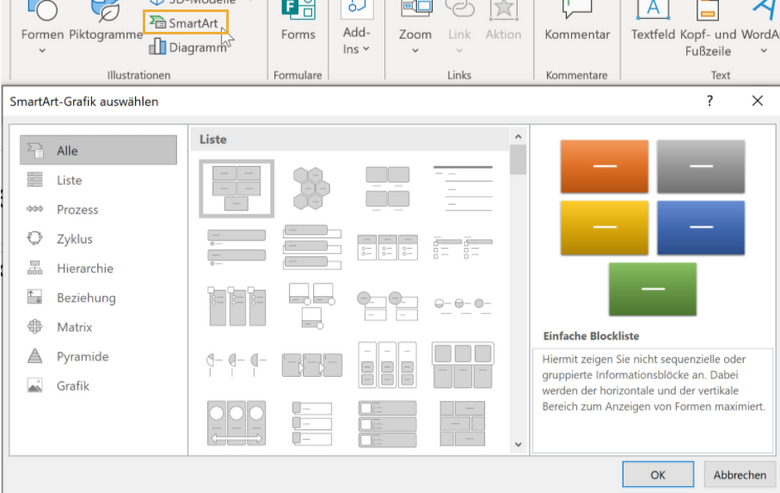Click the gray block in preview
The image size is (780, 493).
pyautogui.click(x=701, y=166)
